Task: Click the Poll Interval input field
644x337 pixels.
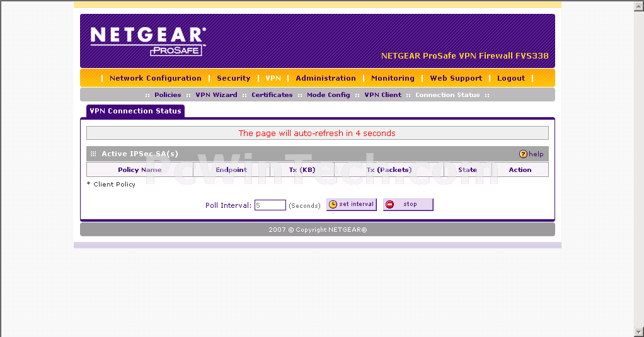Action: click(270, 205)
